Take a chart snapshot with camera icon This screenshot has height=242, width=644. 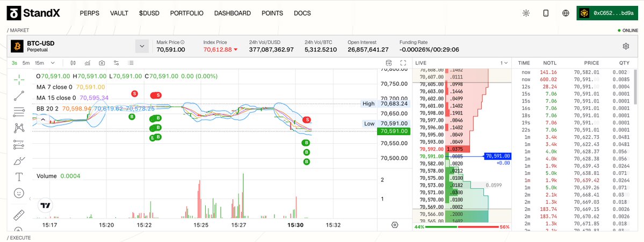(102, 63)
